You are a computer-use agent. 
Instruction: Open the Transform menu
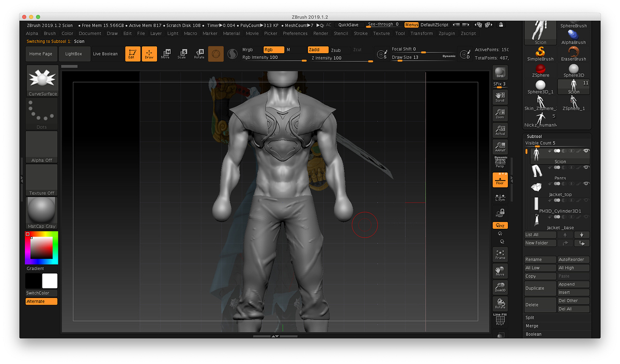point(422,34)
